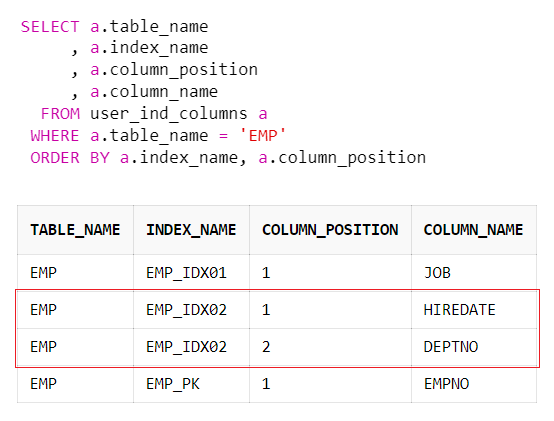The width and height of the screenshot is (554, 421).
Task: Click a.index_name in the ORDER BY clause
Action: point(179,158)
